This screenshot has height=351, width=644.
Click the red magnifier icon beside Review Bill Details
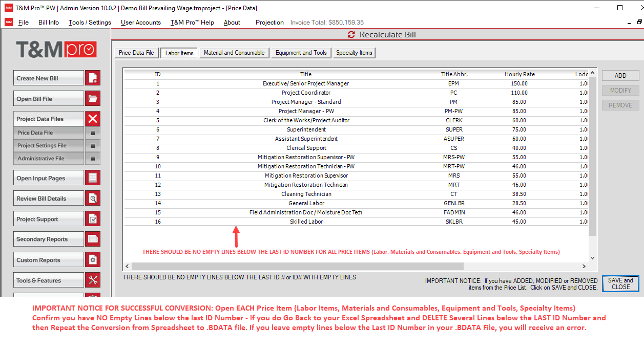pos(93,199)
